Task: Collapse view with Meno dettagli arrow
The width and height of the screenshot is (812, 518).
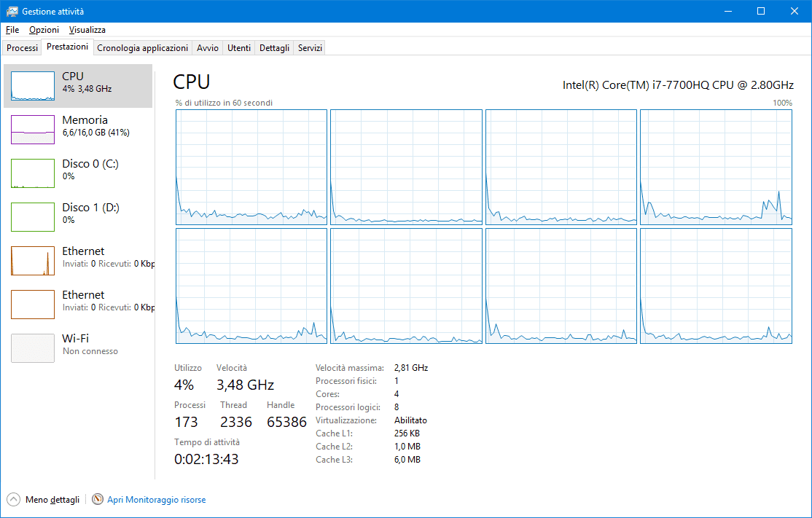Action: pos(14,500)
